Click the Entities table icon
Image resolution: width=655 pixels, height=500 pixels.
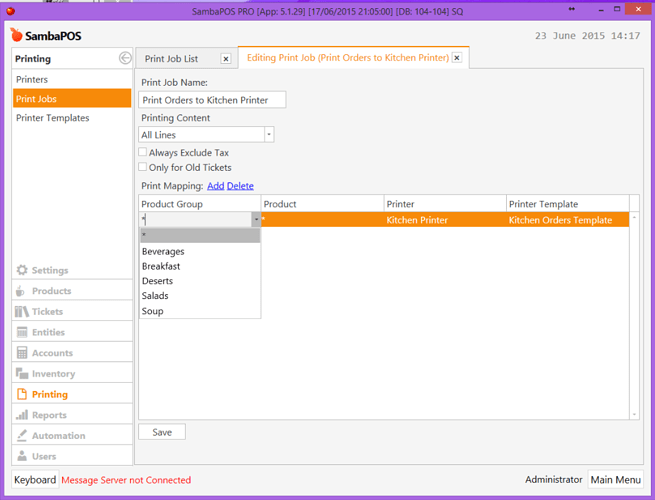(x=22, y=332)
